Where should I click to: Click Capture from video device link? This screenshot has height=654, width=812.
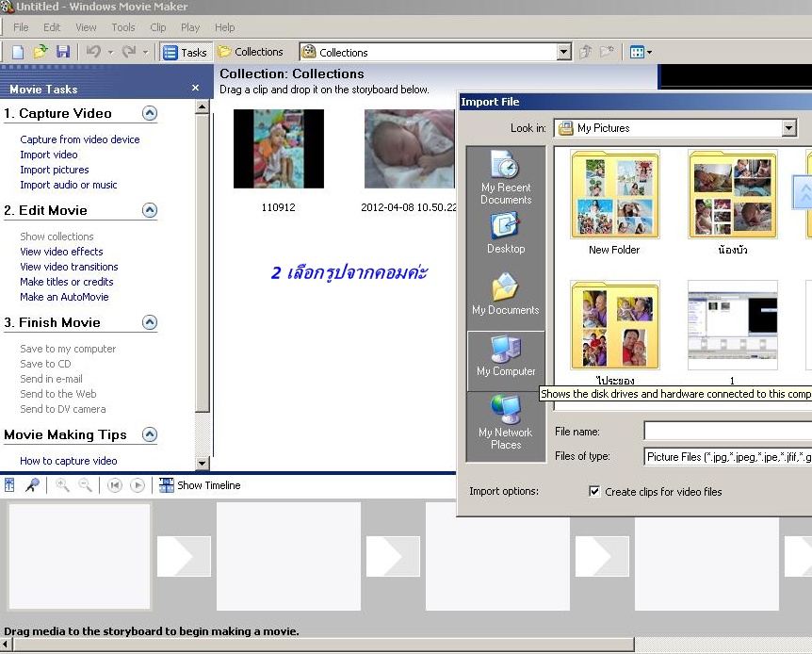pyautogui.click(x=80, y=139)
